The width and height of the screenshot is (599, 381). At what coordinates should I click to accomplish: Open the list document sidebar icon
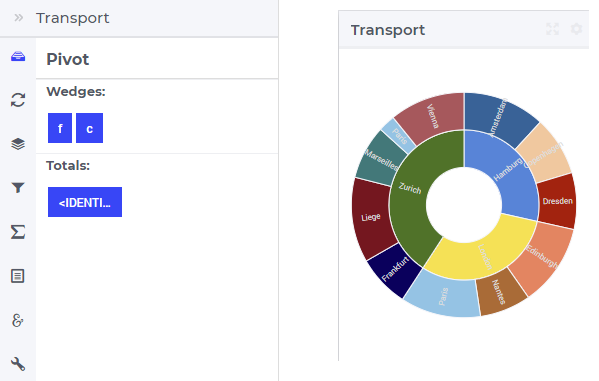18,276
